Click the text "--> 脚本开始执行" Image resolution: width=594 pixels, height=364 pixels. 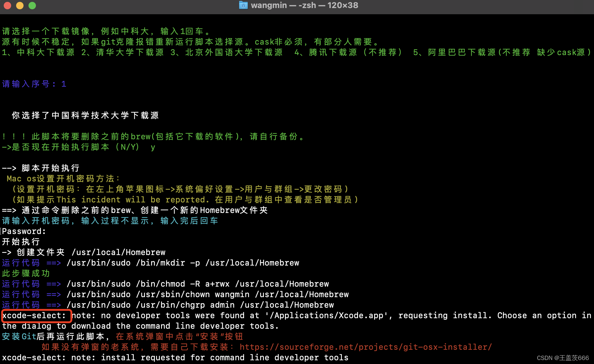41,168
